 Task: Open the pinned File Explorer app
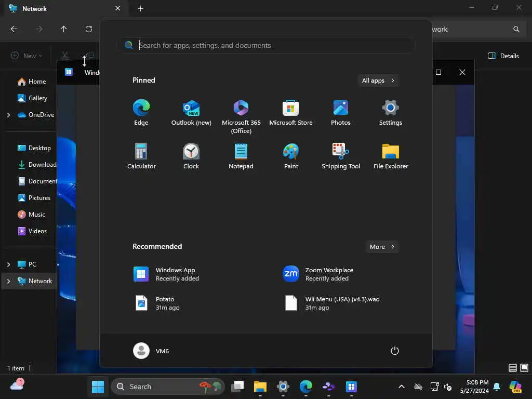click(x=391, y=156)
